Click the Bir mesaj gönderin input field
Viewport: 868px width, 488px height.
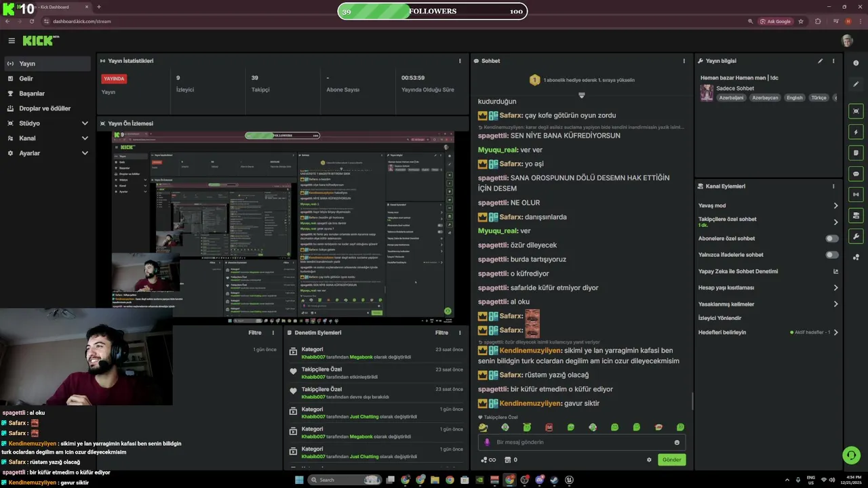[582, 443]
